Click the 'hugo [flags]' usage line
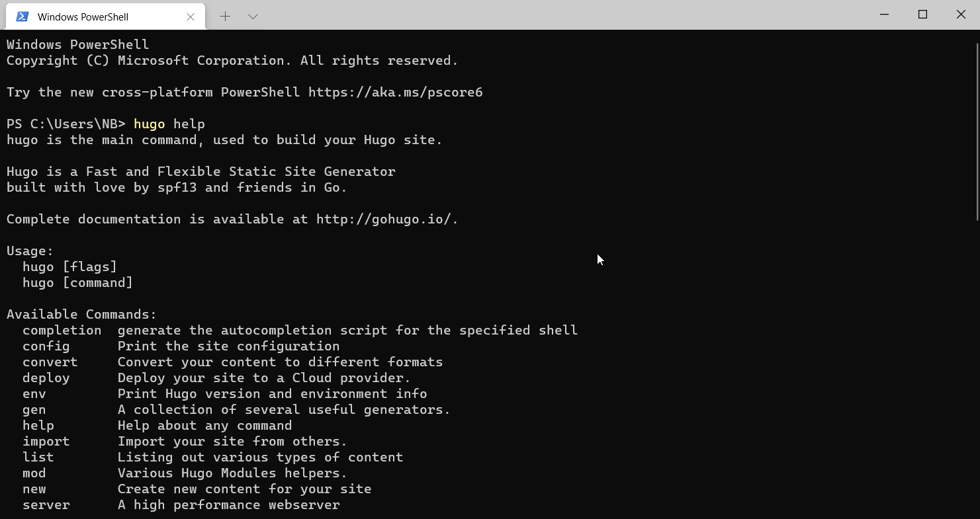The width and height of the screenshot is (980, 519). [69, 266]
